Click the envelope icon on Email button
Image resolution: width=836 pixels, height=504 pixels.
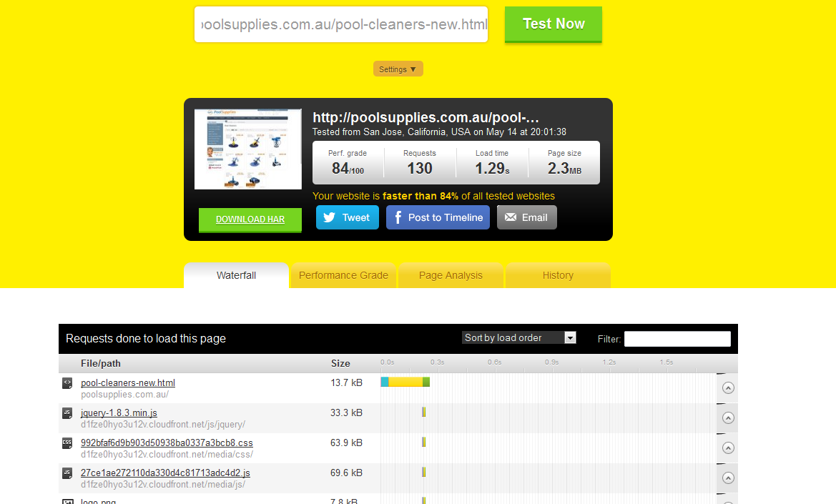510,218
